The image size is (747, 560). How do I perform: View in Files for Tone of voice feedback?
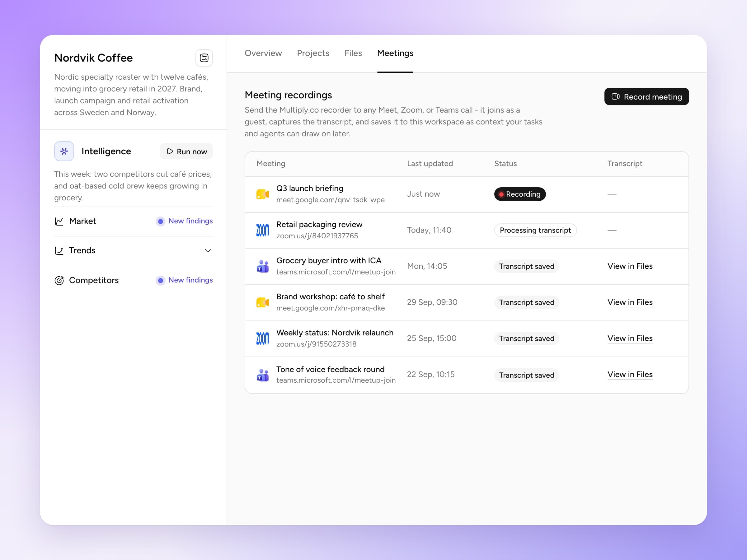click(x=630, y=374)
